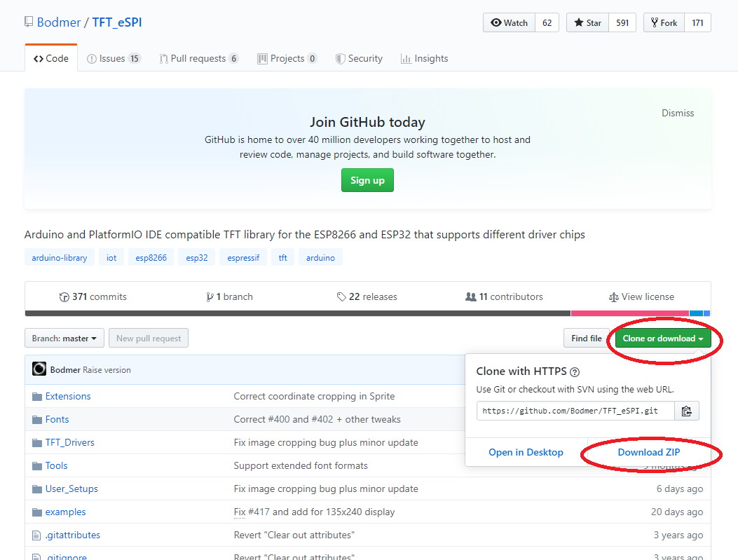Image resolution: width=738 pixels, height=560 pixels.
Task: Click the green Sign up button
Action: coord(367,180)
